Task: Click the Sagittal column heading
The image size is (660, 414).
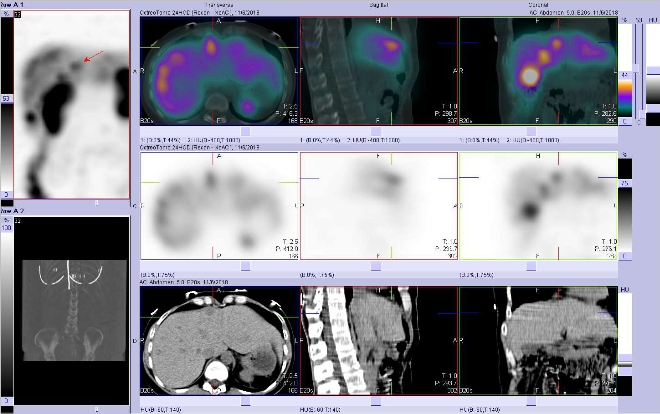Action: point(379,5)
